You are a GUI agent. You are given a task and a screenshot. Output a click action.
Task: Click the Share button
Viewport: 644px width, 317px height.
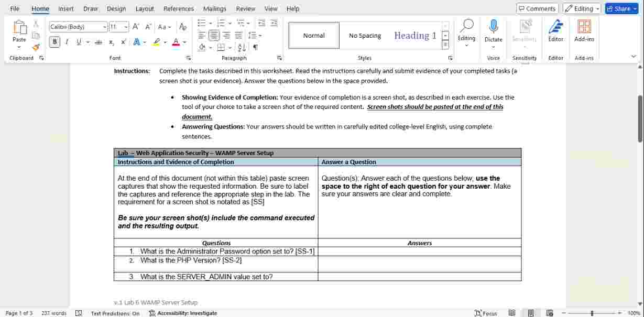click(x=621, y=8)
